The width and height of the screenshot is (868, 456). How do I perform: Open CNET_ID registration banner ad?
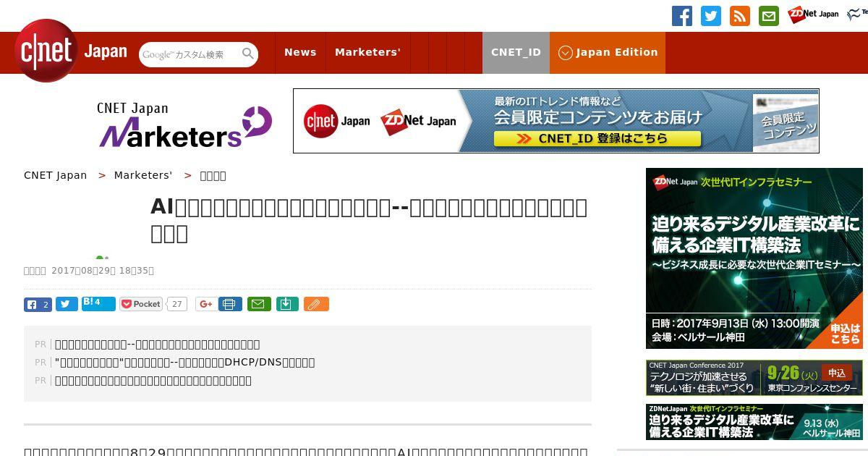tap(556, 121)
